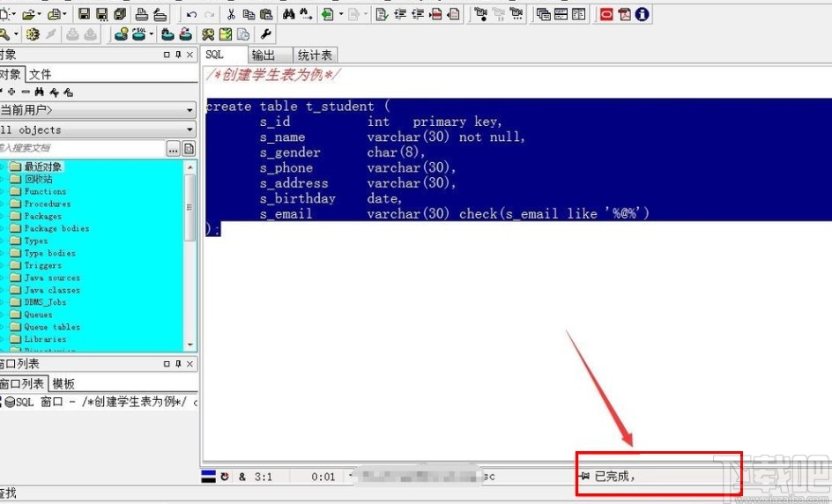Pin the Window List panel
Screen dimensions: 832x504
[178, 363]
